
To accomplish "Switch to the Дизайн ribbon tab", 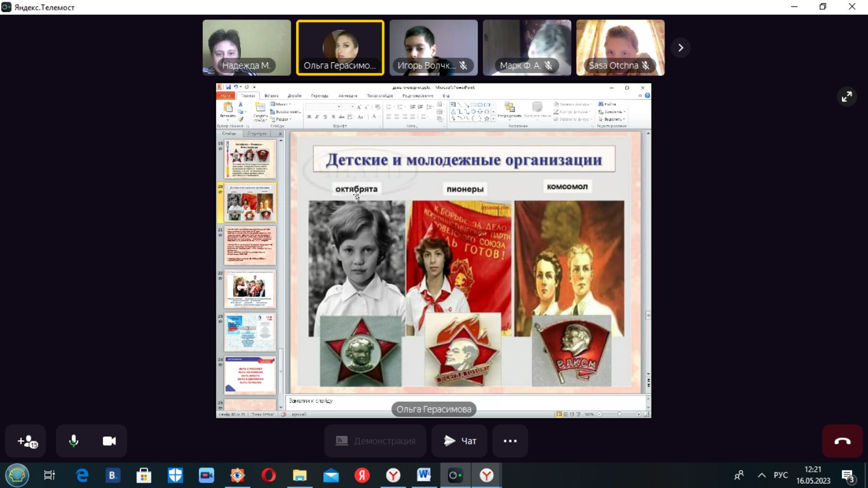I will click(295, 96).
